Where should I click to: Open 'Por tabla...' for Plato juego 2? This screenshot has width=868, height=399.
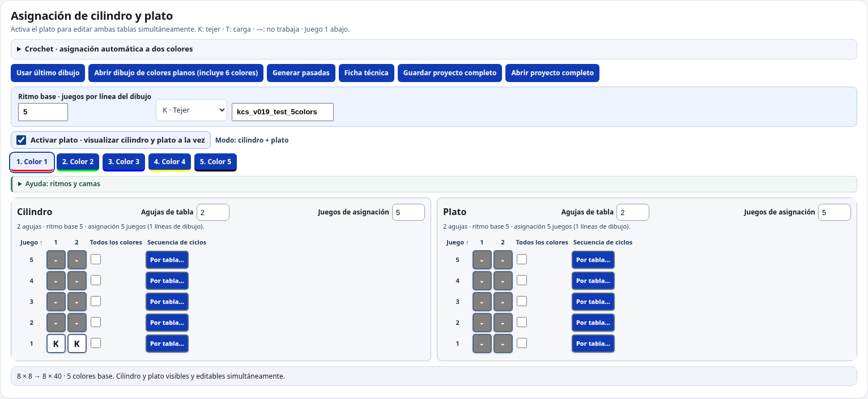pos(593,323)
